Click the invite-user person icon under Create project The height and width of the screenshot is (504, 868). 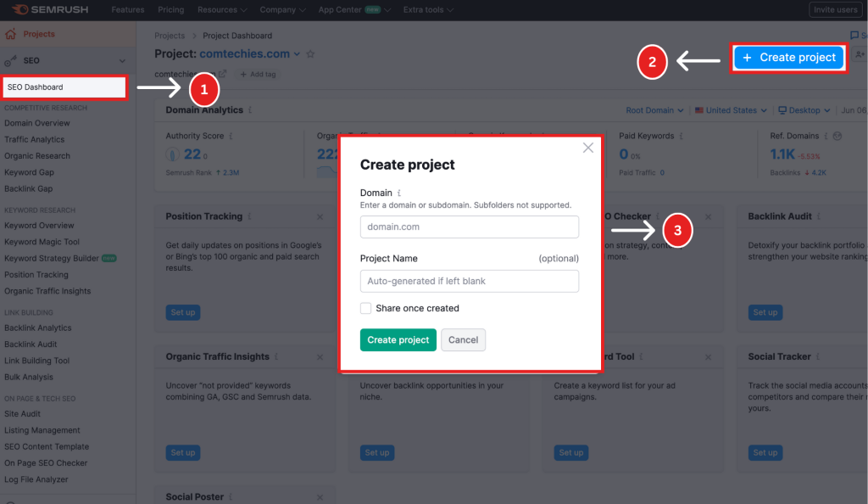coord(859,54)
